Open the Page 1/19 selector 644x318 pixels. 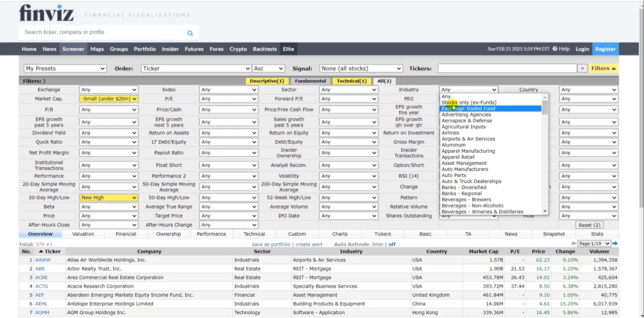[594, 243]
